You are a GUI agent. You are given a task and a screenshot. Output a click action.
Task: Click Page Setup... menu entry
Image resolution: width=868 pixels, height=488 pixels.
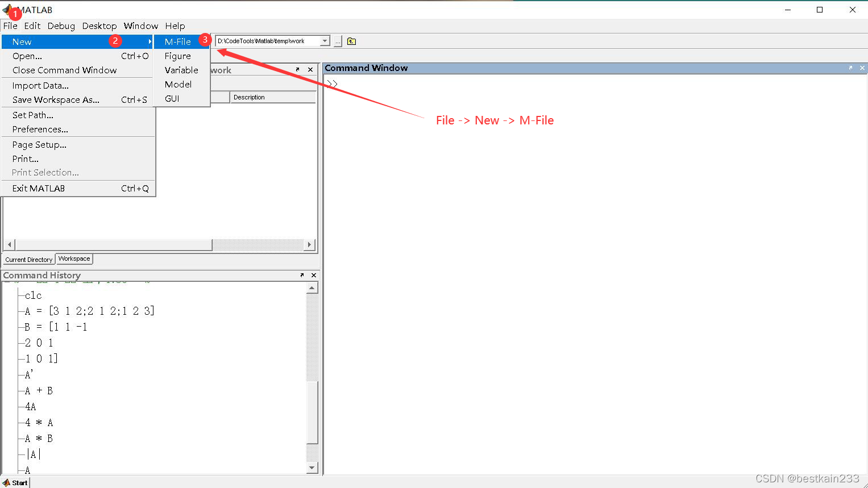click(x=78, y=144)
